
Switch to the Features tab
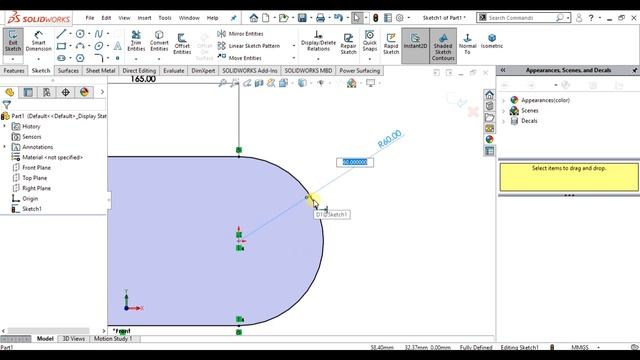[x=14, y=71]
